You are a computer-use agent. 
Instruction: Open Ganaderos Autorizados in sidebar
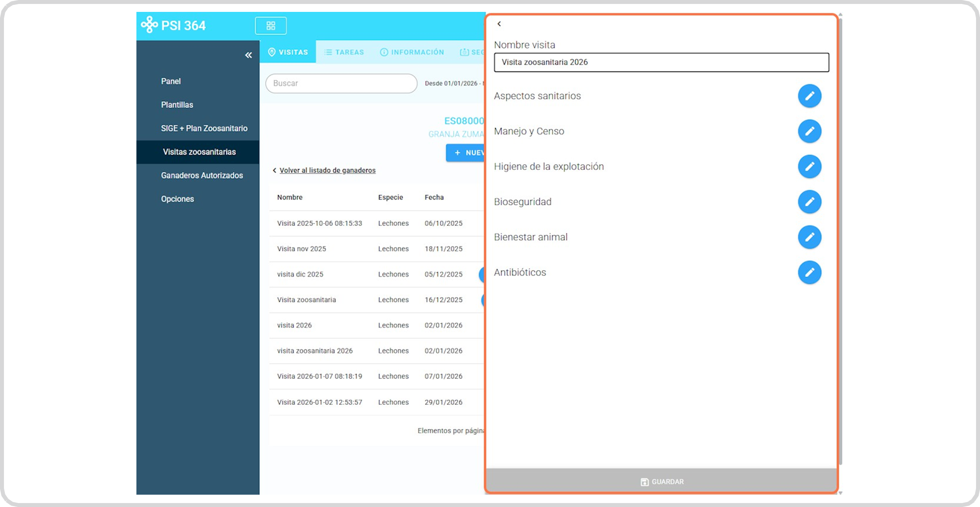[x=202, y=175]
